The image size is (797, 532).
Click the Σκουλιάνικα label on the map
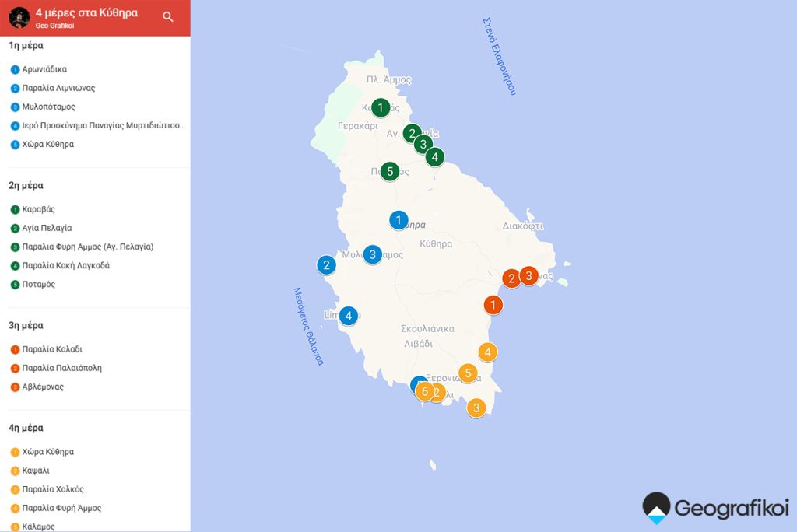click(427, 329)
